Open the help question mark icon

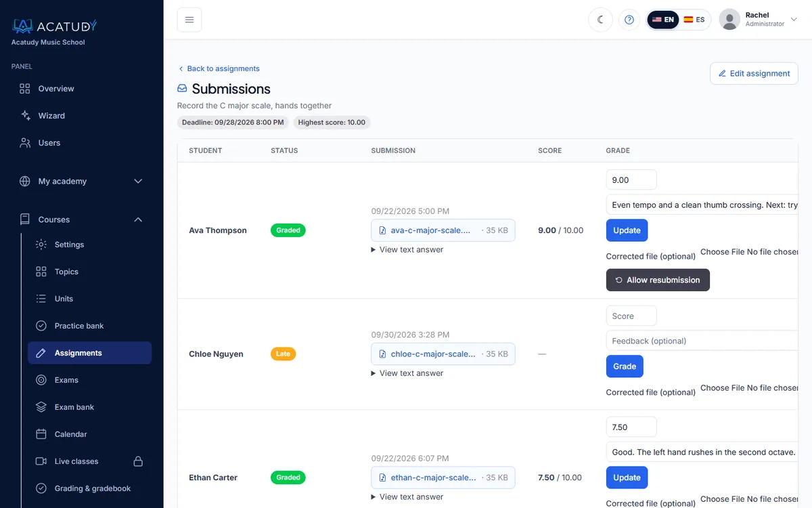(x=629, y=20)
